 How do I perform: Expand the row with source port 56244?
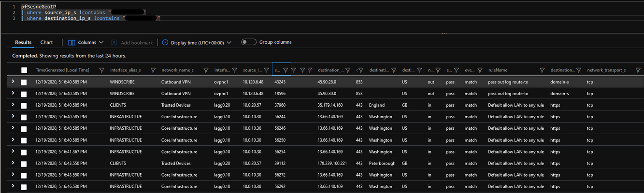coord(13,116)
